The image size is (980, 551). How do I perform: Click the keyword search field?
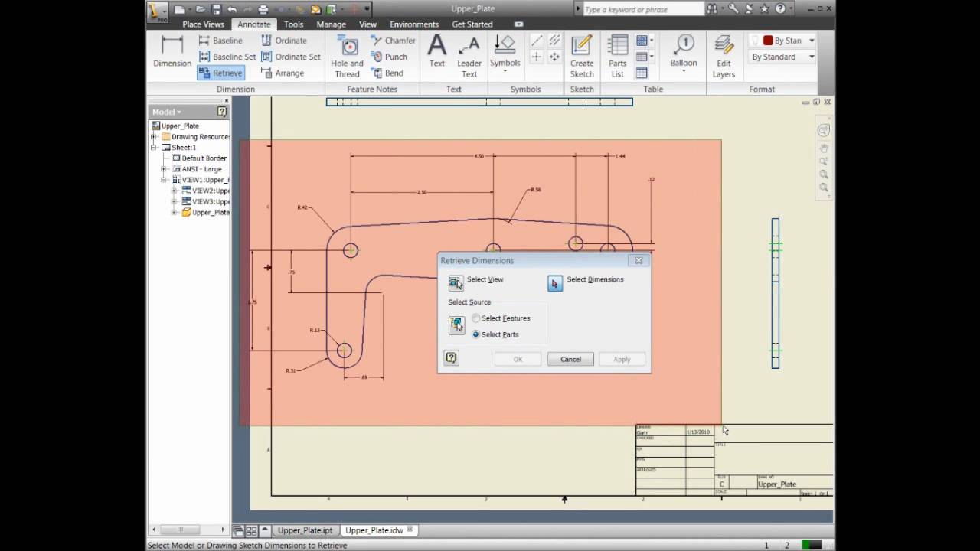(x=642, y=9)
